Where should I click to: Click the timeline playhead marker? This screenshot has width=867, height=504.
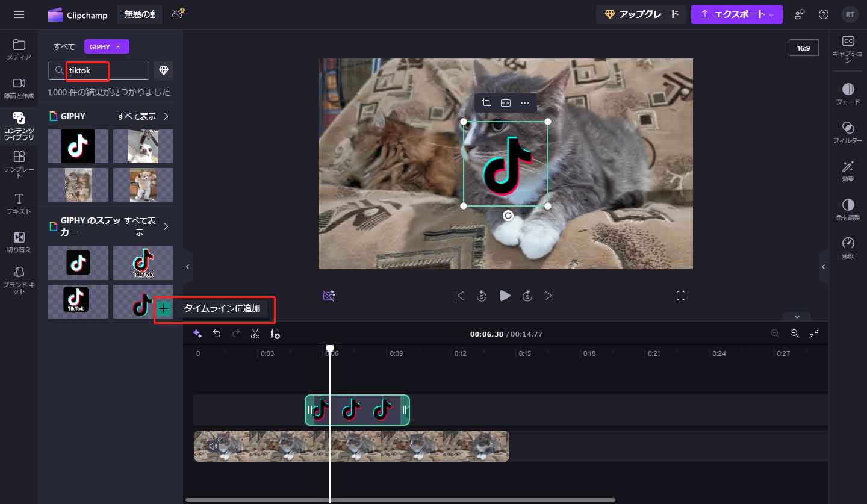pos(330,349)
